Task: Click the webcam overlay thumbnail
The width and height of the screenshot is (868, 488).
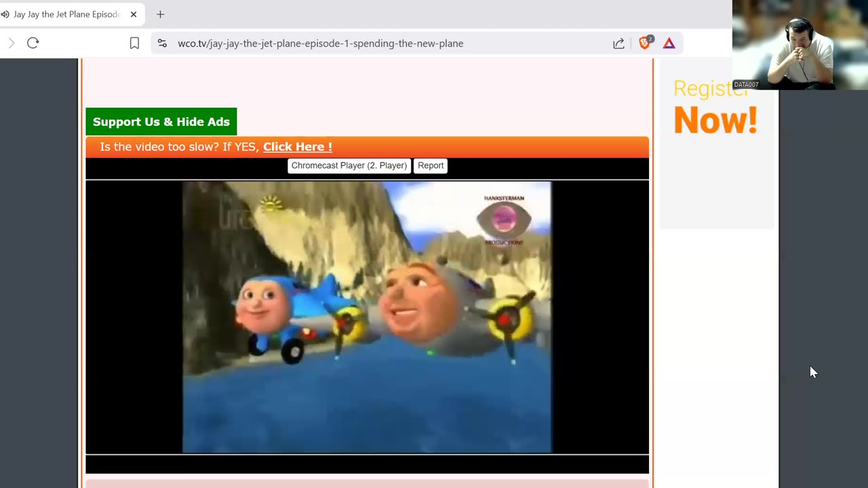Action: [x=800, y=45]
